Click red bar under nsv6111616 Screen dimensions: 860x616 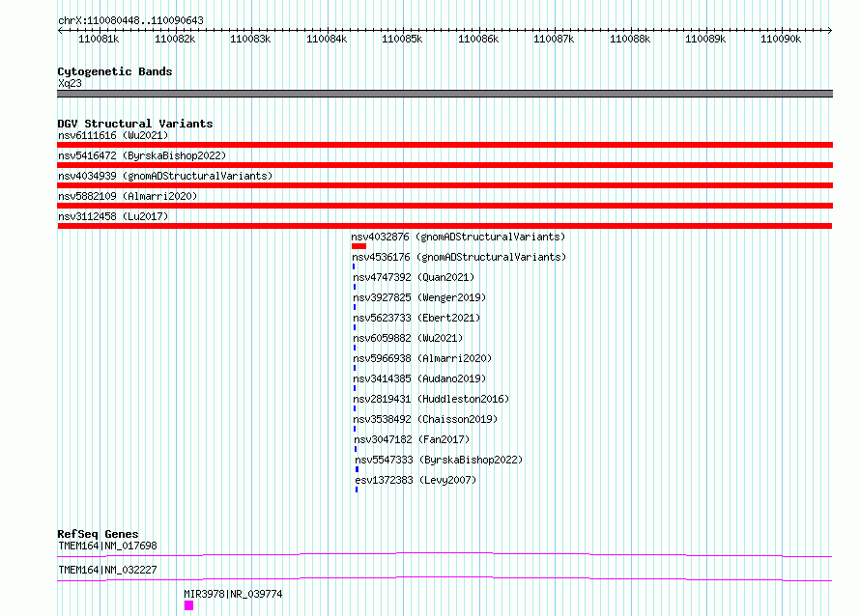[444, 145]
